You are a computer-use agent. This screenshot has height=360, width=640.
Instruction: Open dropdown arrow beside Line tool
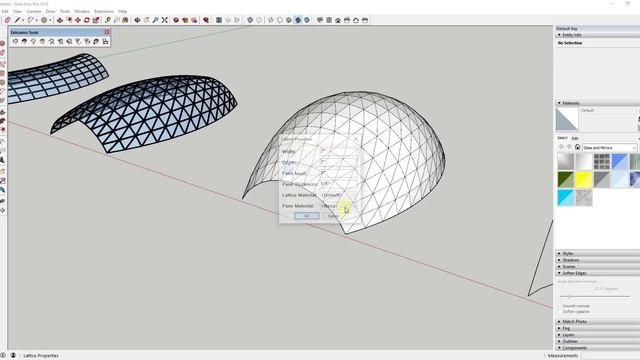click(23, 20)
